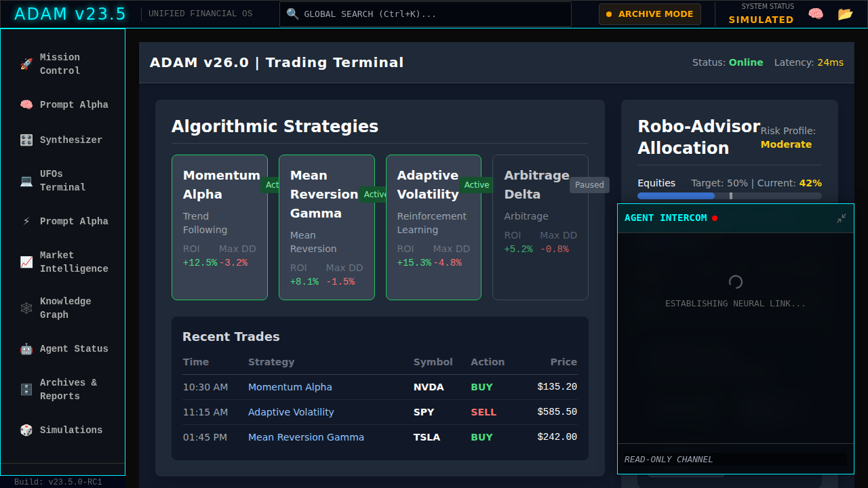Image resolution: width=868 pixels, height=488 pixels.
Task: Click the Equities allocation progress bar
Action: pos(729,196)
